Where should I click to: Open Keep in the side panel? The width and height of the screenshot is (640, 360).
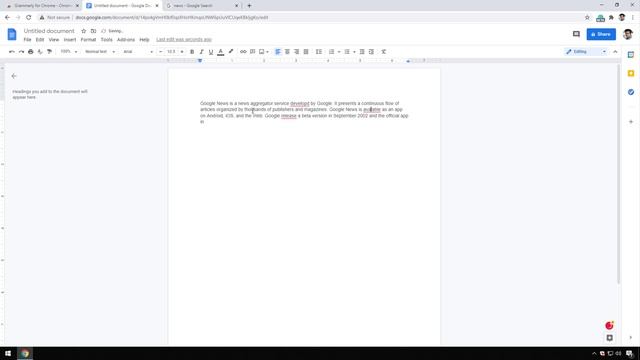631,73
